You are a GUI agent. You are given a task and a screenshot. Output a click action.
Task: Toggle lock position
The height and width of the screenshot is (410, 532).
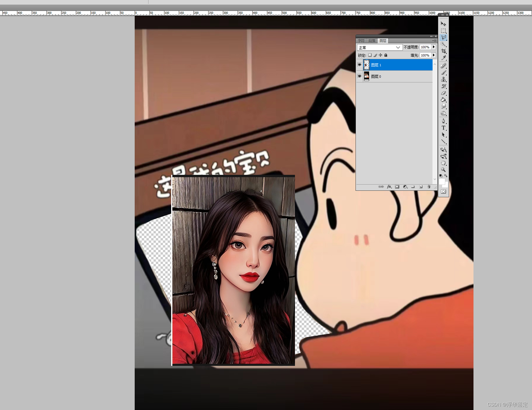click(x=381, y=55)
